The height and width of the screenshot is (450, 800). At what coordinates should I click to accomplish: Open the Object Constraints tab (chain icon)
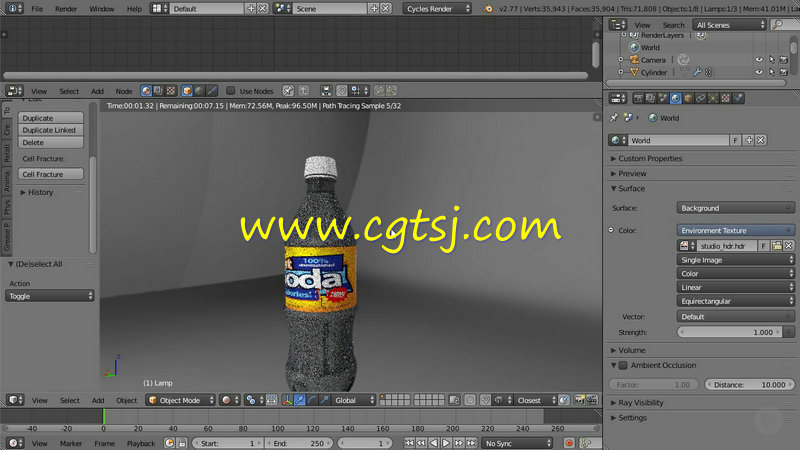701,98
